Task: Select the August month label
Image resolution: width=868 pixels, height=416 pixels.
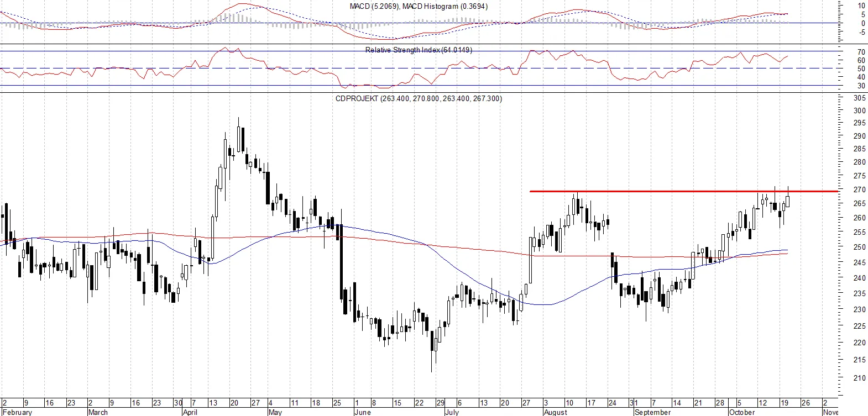Action: tap(555, 412)
